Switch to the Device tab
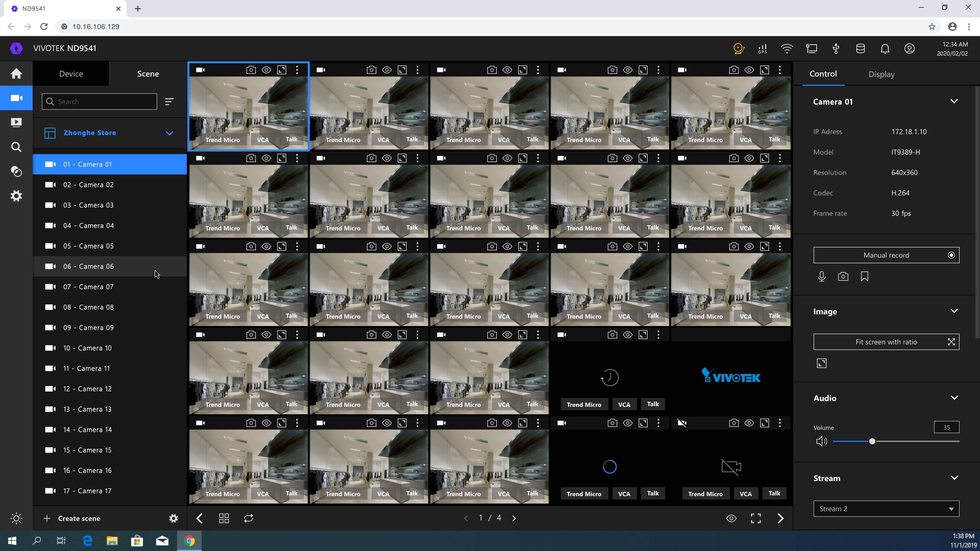980x551 pixels. (x=71, y=74)
